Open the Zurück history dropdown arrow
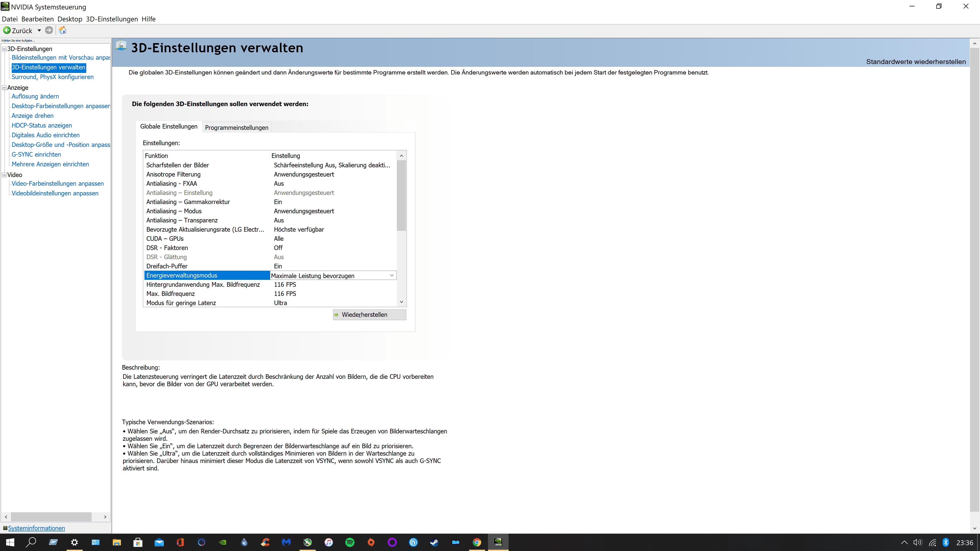The image size is (980, 551). (39, 30)
